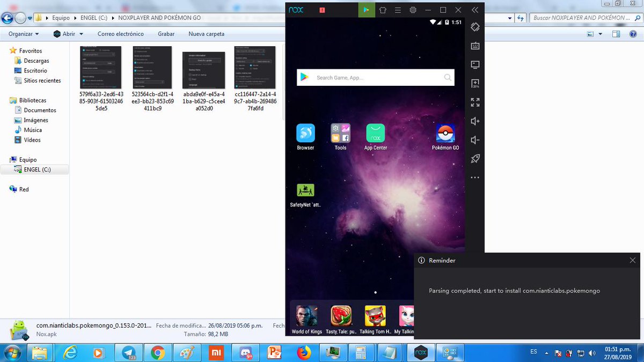Image resolution: width=644 pixels, height=362 pixels.
Task: Click Grabar in Explorer toolbar
Action: (x=166, y=34)
